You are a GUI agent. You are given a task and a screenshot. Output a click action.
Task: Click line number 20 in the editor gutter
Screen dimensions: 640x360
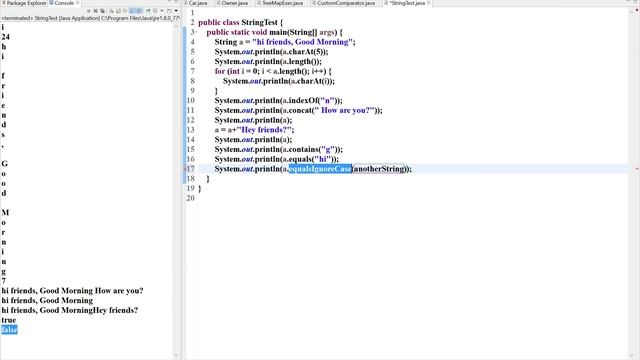tap(191, 198)
